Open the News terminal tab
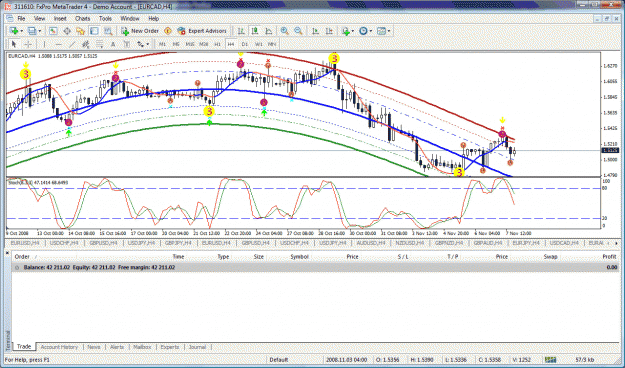Screen dimensions: 625x368 (x=94, y=347)
